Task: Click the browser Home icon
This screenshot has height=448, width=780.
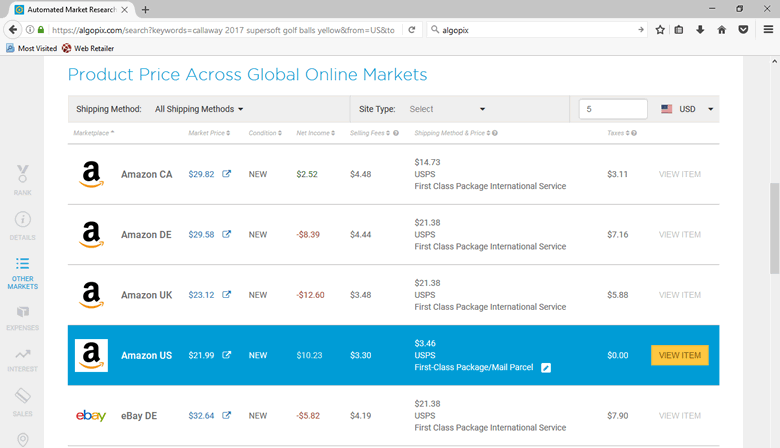Action: pyautogui.click(x=721, y=30)
